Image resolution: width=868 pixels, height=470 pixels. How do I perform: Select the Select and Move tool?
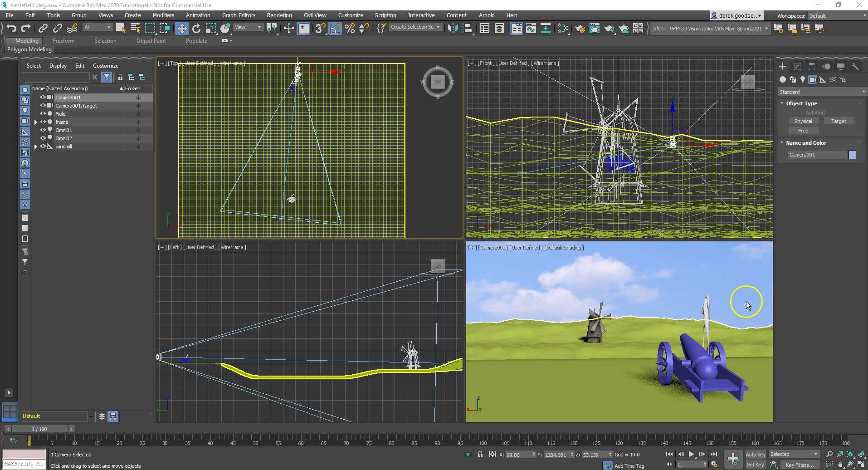pos(181,29)
